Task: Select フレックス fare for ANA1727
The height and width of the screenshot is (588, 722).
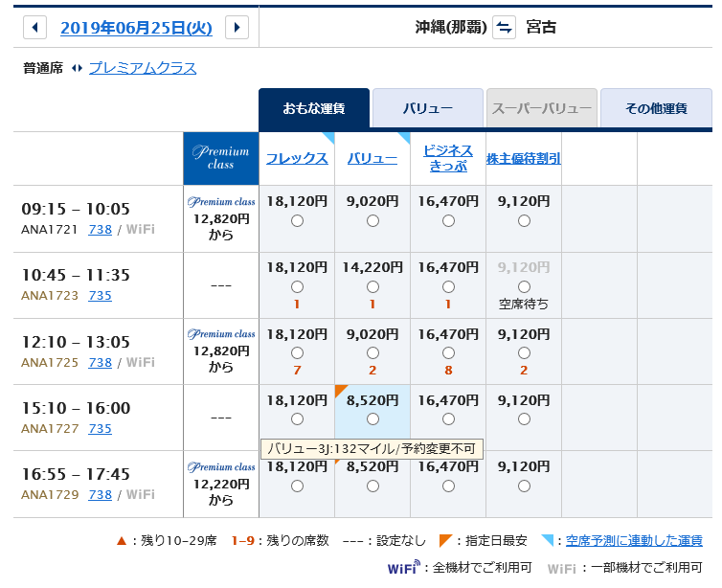Action: coord(298,419)
